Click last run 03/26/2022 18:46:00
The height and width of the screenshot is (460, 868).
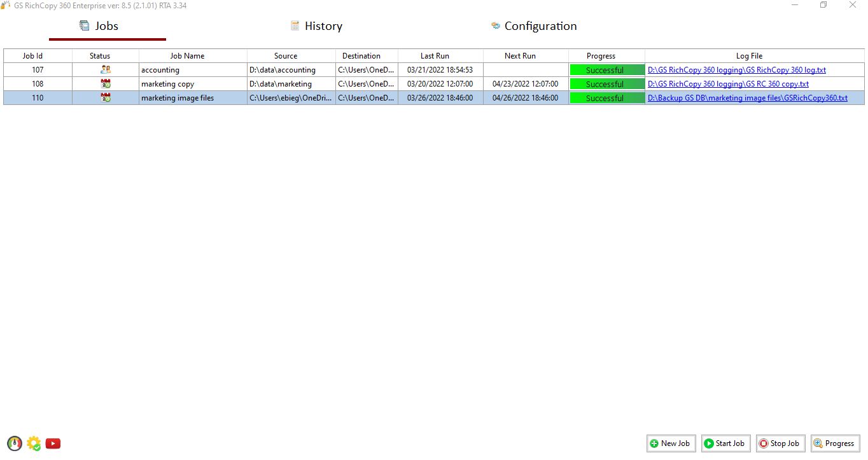pyautogui.click(x=440, y=98)
